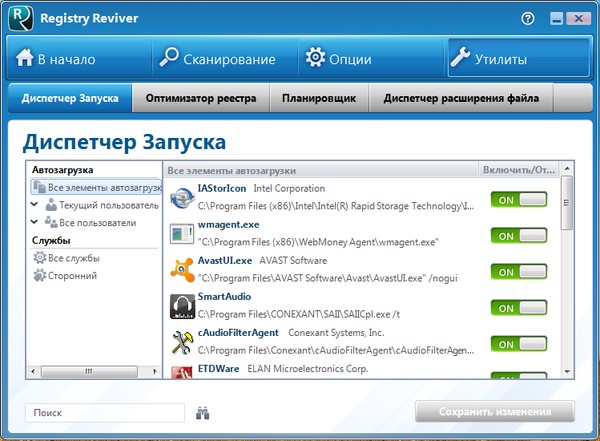The image size is (600, 441).
Task: Click the binoculars search icon
Action: coord(204,412)
